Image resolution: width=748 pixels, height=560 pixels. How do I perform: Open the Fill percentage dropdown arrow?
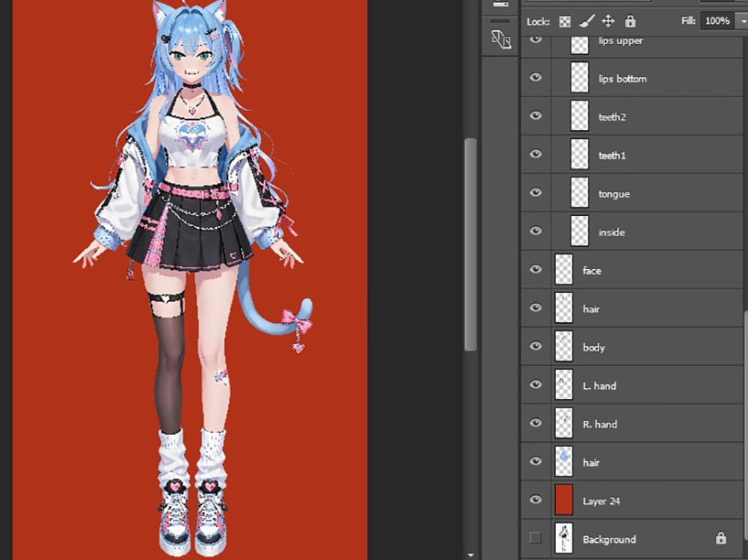(742, 21)
